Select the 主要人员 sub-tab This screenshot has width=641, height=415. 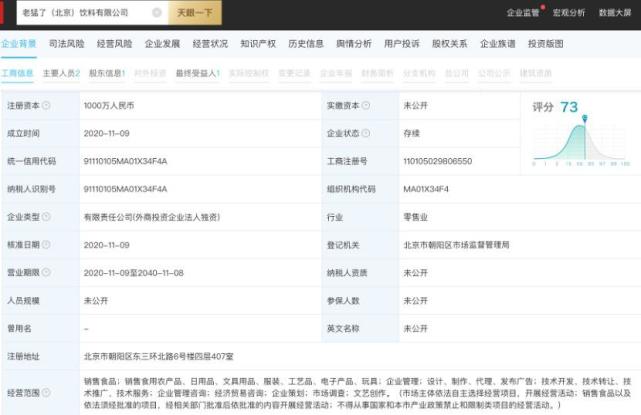pyautogui.click(x=61, y=73)
